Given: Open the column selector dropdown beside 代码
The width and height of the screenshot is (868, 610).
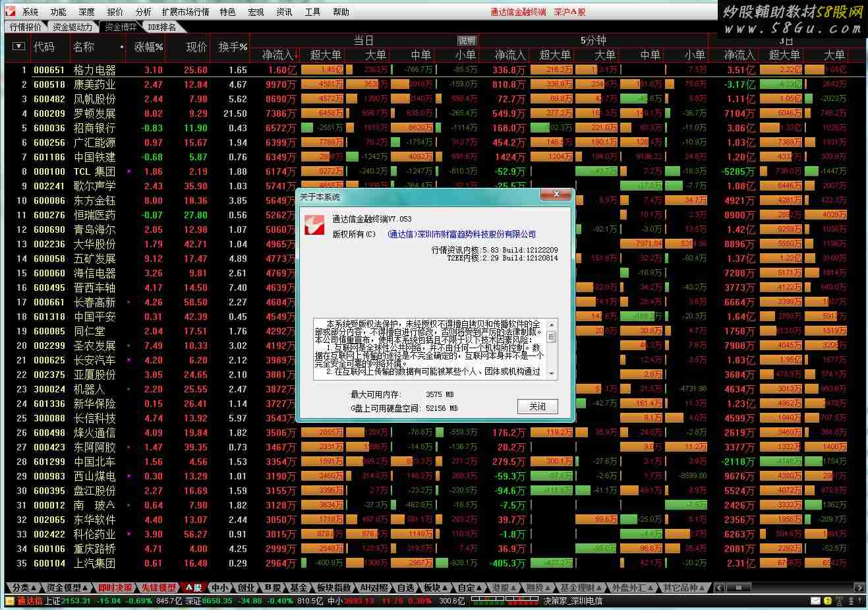Looking at the screenshot, I should tap(18, 47).
